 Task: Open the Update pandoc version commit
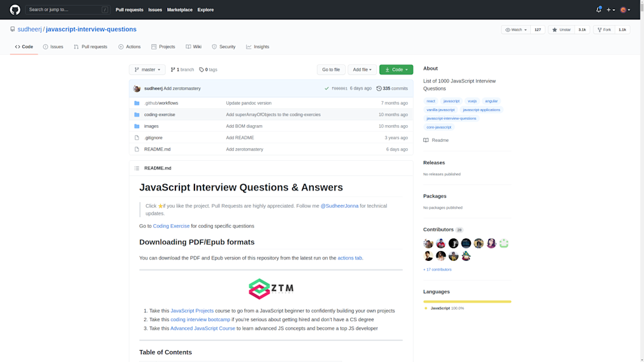(248, 103)
